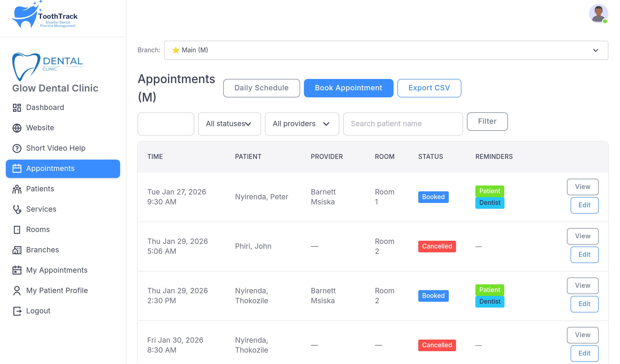The height and width of the screenshot is (364, 620).
Task: Click the Rooms door icon
Action: [x=17, y=230]
